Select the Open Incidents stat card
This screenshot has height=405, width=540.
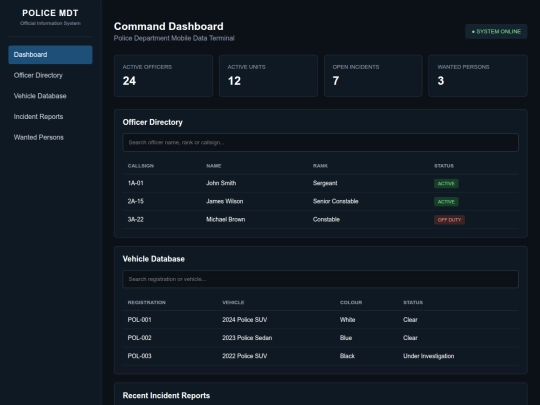point(373,76)
